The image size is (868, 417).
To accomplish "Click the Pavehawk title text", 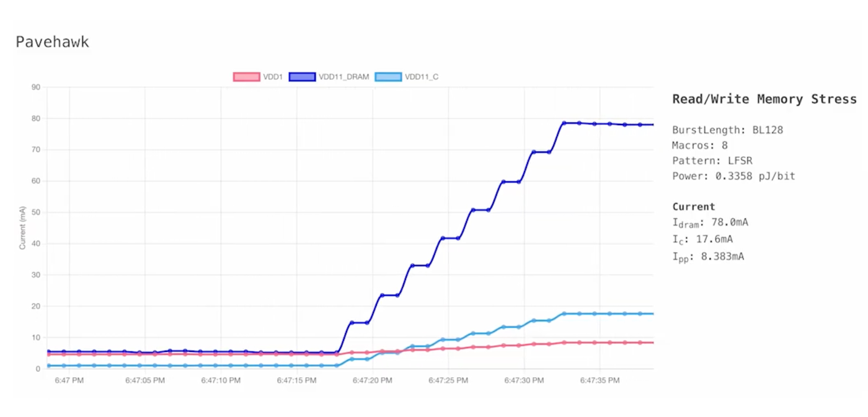I will 52,42.
